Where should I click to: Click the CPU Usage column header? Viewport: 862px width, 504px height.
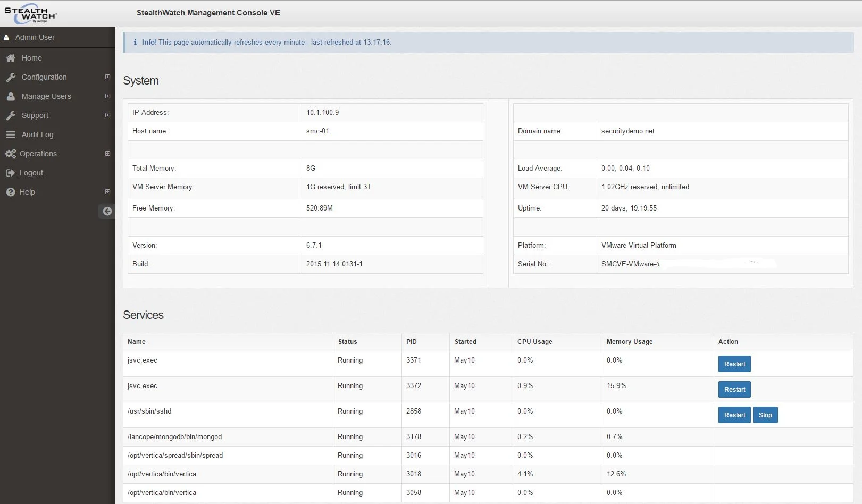535,342
